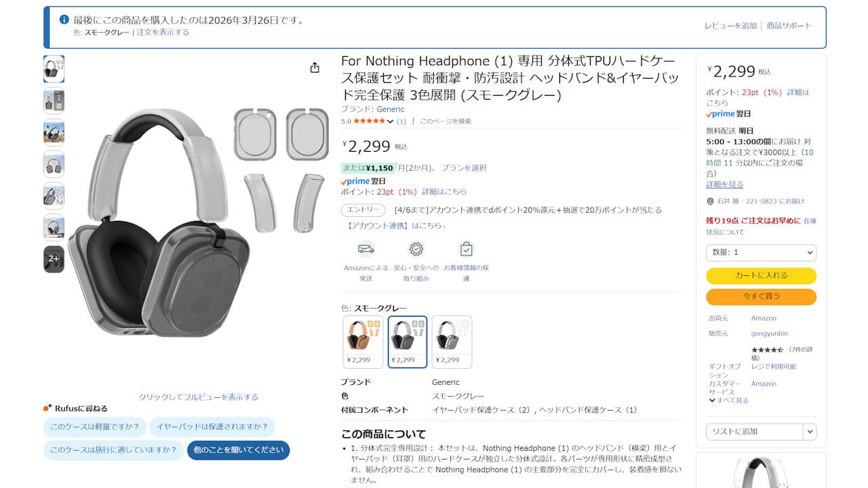
Task: Open the quantity dropdown
Action: [761, 252]
